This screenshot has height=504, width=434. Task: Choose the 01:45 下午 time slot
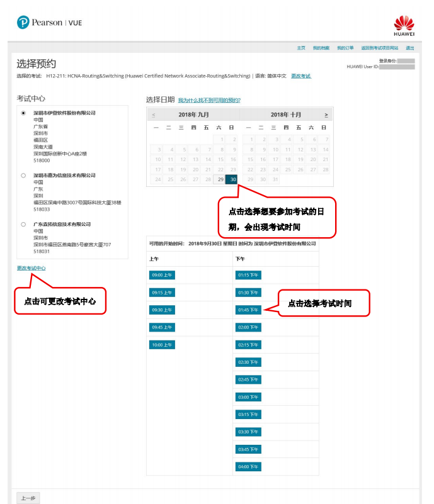coord(248,310)
